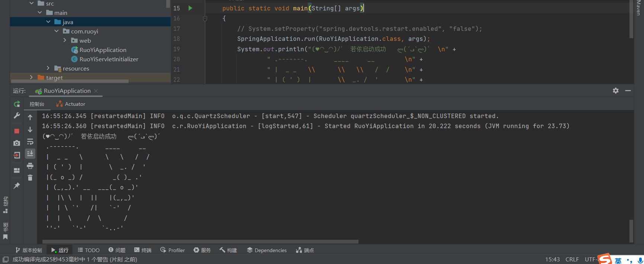
Task: Open the Profiler tool window tab
Action: pyautogui.click(x=173, y=250)
